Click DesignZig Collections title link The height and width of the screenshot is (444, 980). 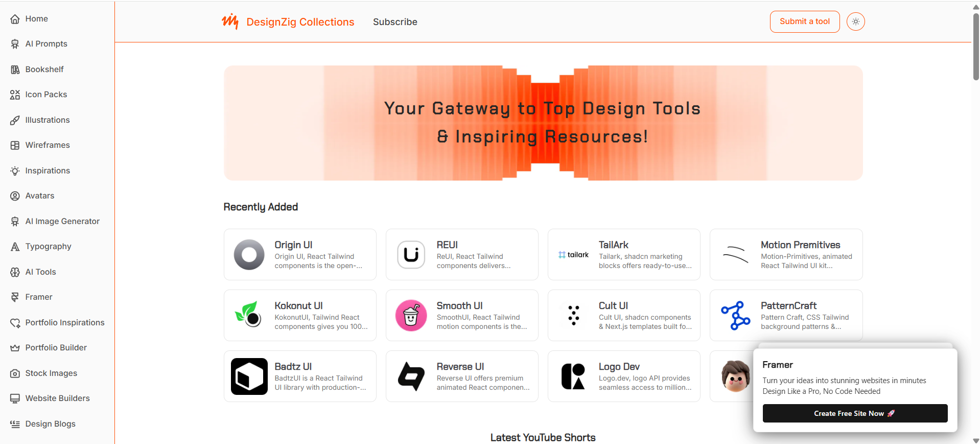(x=300, y=22)
